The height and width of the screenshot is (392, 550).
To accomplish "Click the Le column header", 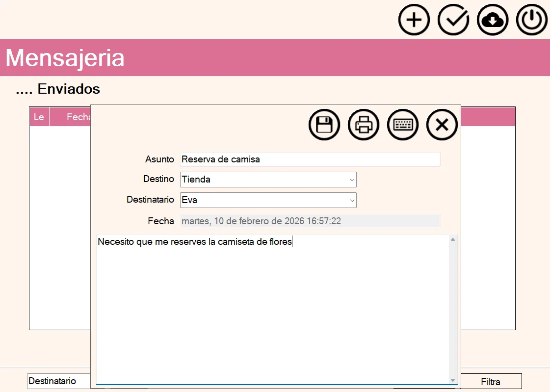I will 39,117.
